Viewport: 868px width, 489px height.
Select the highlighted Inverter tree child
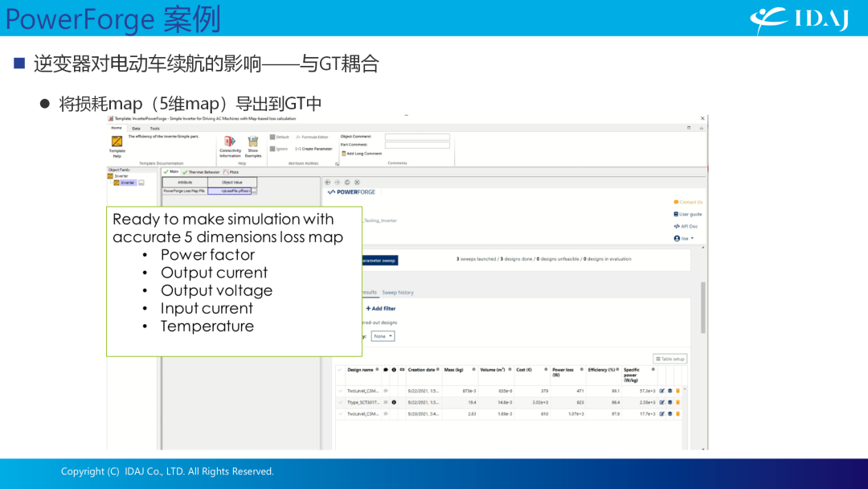pyautogui.click(x=127, y=183)
